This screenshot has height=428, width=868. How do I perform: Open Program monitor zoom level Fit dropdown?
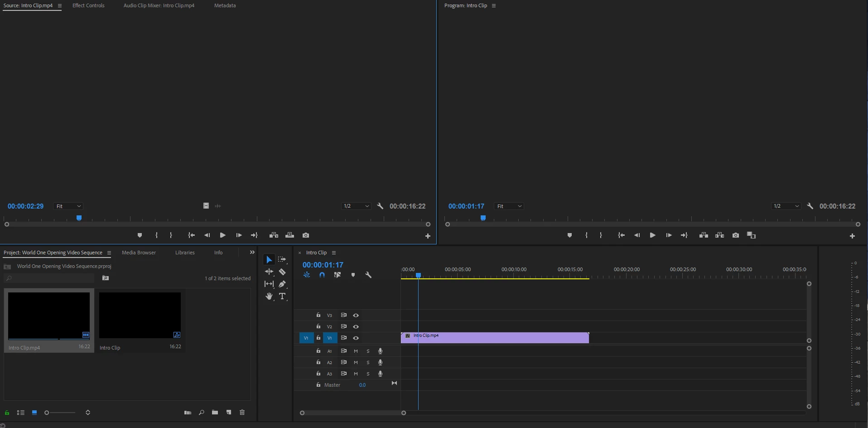coord(509,206)
